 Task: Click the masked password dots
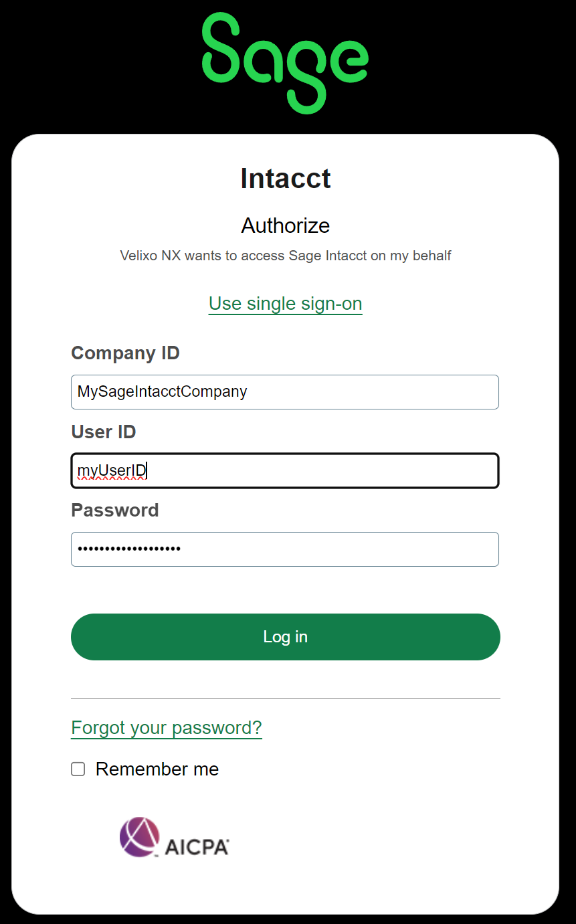pos(129,549)
